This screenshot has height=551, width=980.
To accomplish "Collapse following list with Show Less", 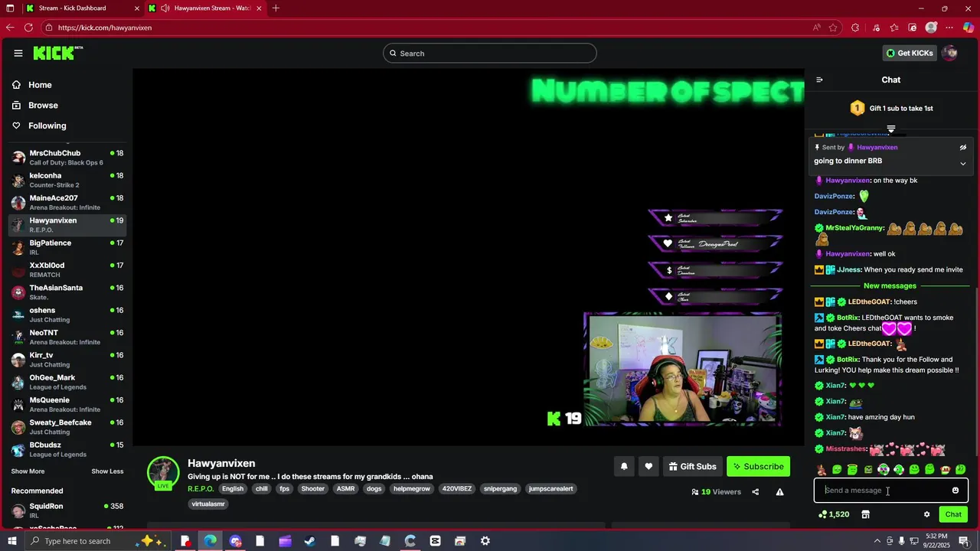I will (x=107, y=471).
